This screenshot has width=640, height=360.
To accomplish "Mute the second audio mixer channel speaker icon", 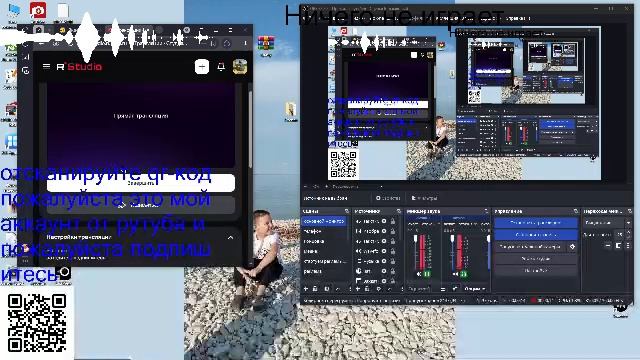I will tap(456, 274).
